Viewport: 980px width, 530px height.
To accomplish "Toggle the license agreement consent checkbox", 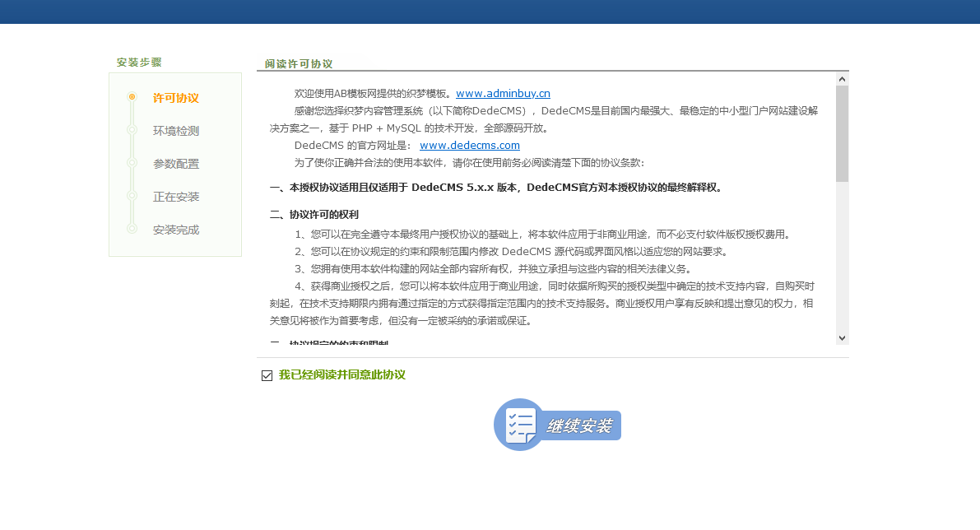I will tap(266, 375).
